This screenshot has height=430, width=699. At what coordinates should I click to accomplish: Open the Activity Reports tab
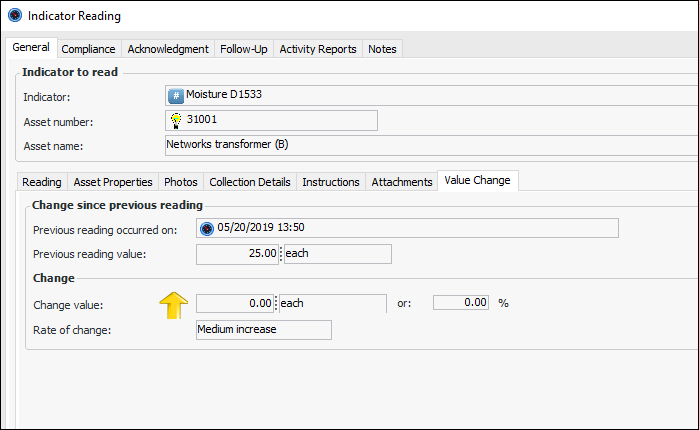tap(318, 49)
